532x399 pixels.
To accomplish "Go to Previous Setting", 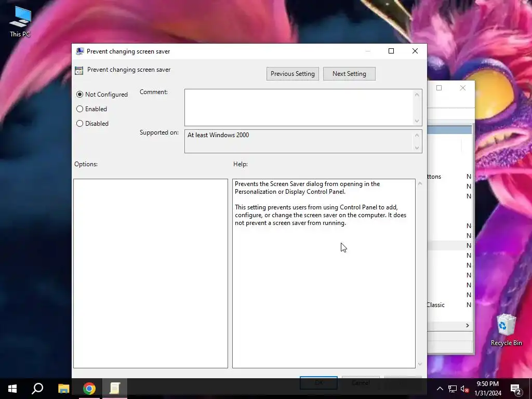I will (x=292, y=74).
